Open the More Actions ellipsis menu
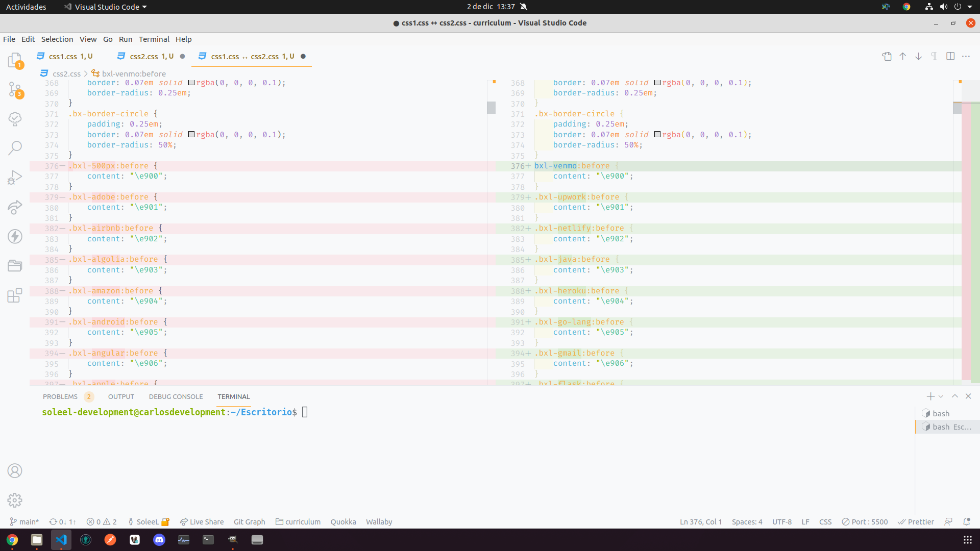The height and width of the screenshot is (551, 980). pos(967,56)
